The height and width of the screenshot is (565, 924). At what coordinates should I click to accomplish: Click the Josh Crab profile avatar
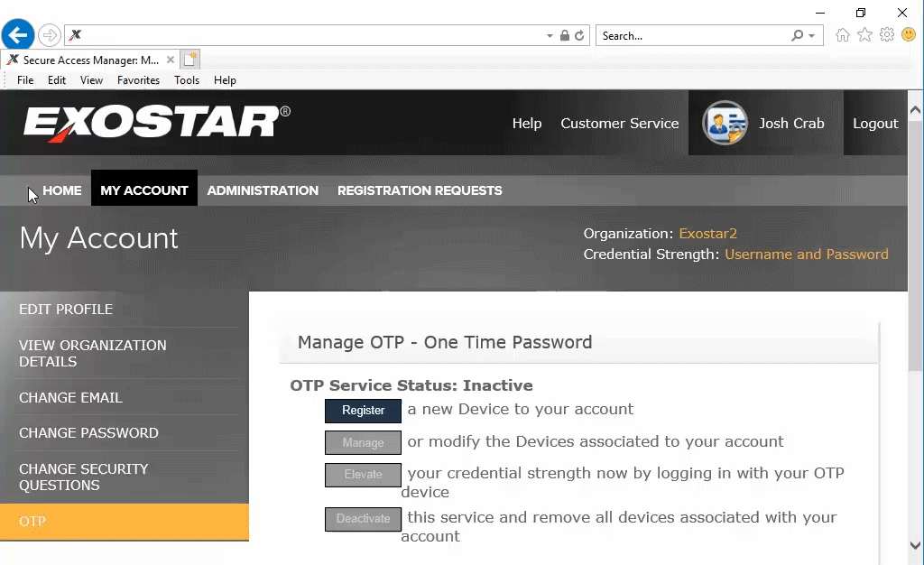pyautogui.click(x=725, y=124)
